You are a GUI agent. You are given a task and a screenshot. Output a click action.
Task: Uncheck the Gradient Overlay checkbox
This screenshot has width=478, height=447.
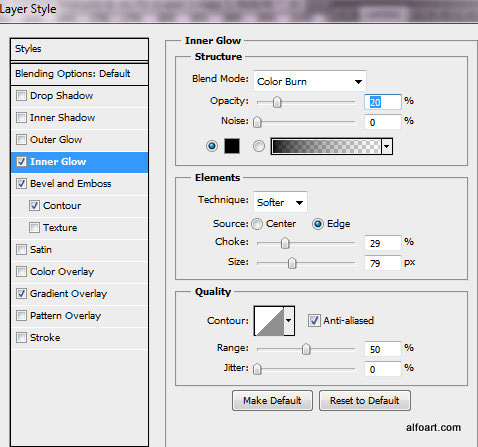coord(21,294)
